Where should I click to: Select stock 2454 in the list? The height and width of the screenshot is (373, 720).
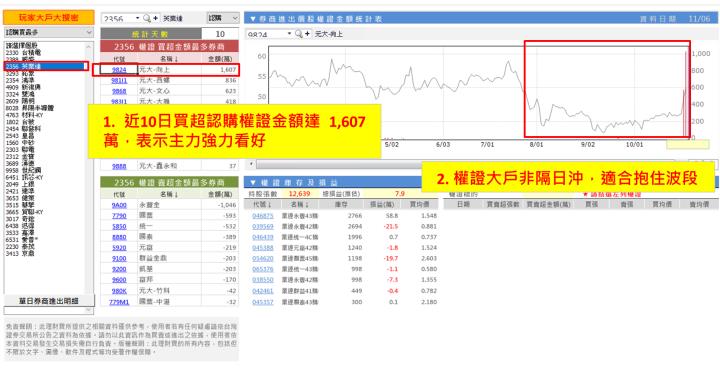tap(45, 130)
